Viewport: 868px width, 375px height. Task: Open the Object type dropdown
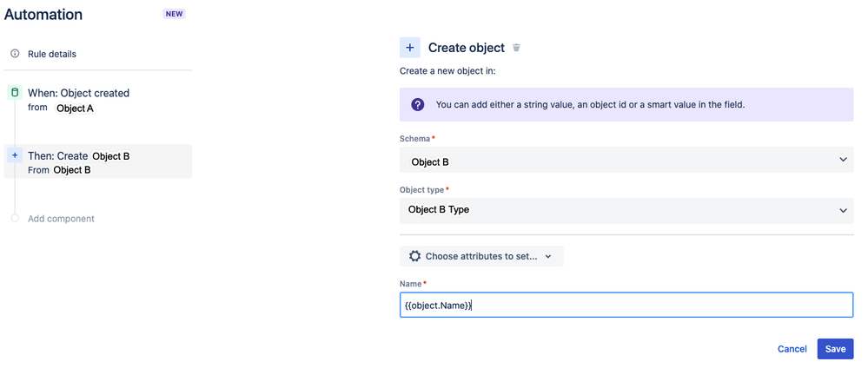(x=626, y=210)
